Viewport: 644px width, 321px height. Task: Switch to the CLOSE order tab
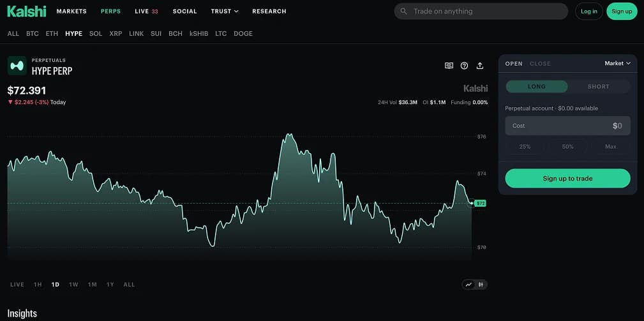(x=540, y=64)
